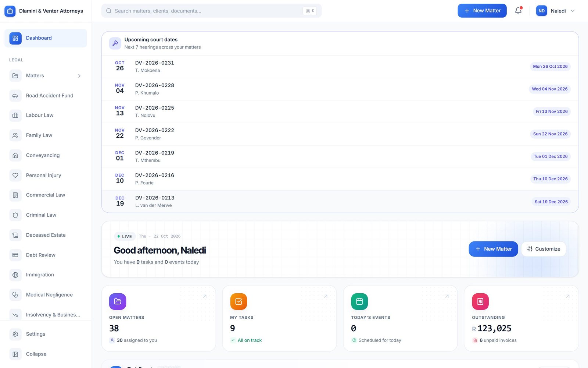Click the Open Matters folder icon
The width and height of the screenshot is (588, 368).
point(118,301)
